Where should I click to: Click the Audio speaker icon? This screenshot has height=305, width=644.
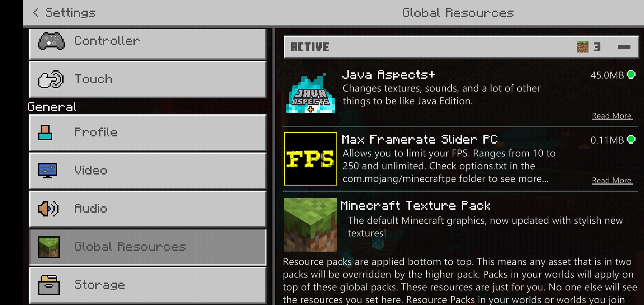[x=48, y=208]
